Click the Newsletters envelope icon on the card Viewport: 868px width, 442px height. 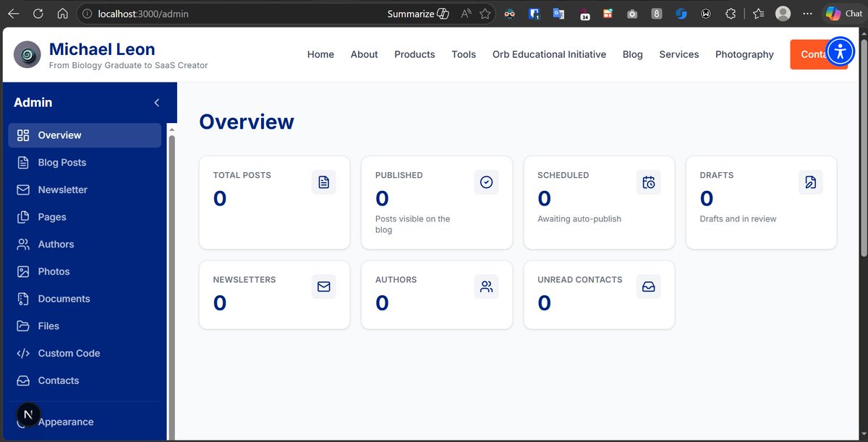tap(324, 286)
